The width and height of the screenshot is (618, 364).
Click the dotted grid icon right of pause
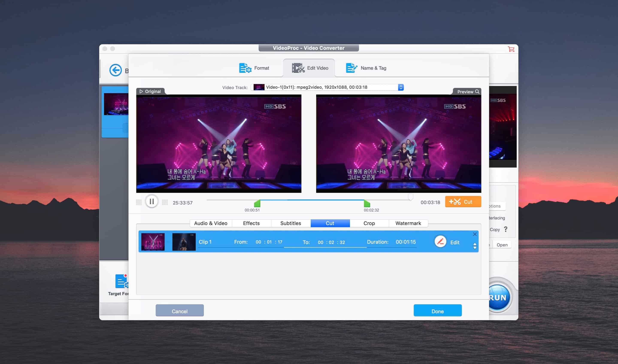pos(165,202)
